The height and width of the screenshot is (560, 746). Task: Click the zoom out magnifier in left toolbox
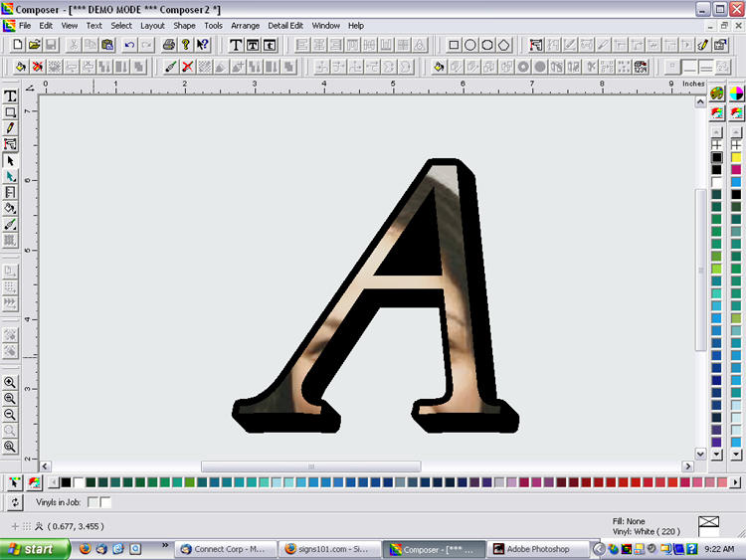10,414
